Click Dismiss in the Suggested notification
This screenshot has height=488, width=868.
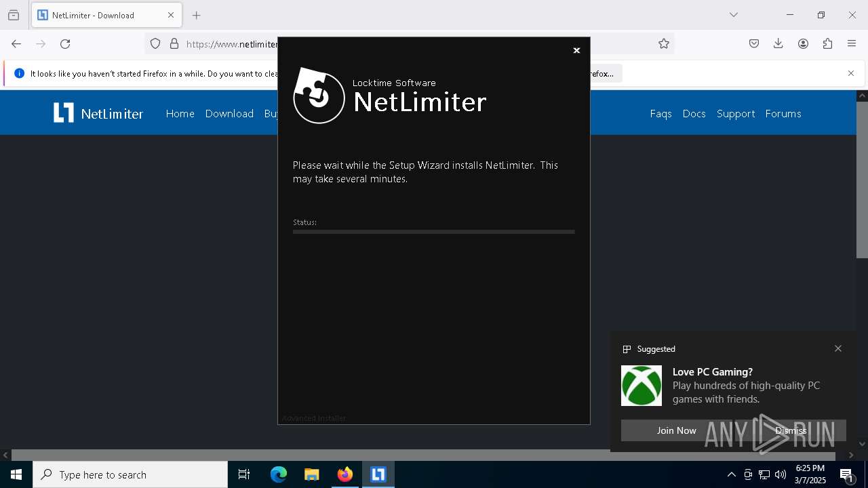(x=791, y=430)
